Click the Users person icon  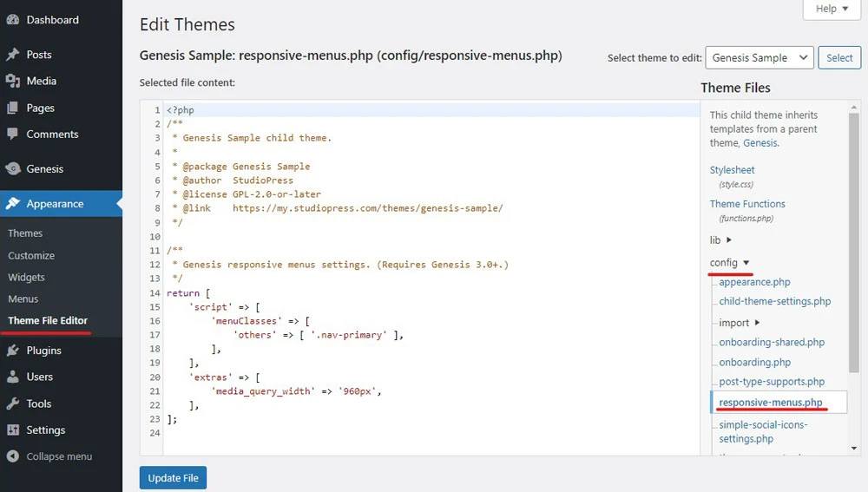point(13,377)
